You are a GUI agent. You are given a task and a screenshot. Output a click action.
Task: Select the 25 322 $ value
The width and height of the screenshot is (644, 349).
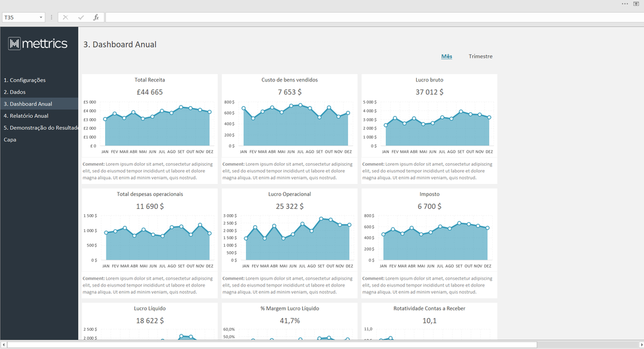click(290, 206)
